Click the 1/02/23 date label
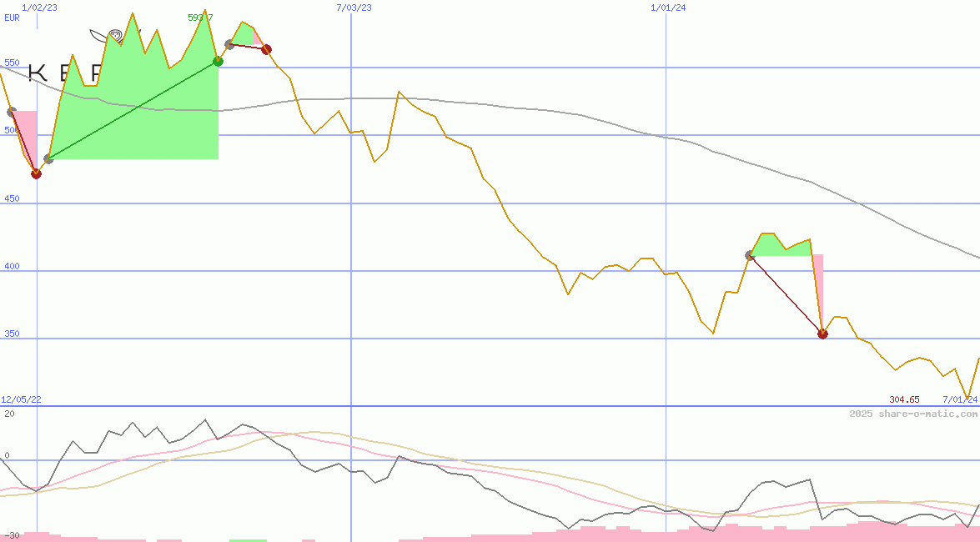Screen dimensions: 980x542 click(39, 8)
